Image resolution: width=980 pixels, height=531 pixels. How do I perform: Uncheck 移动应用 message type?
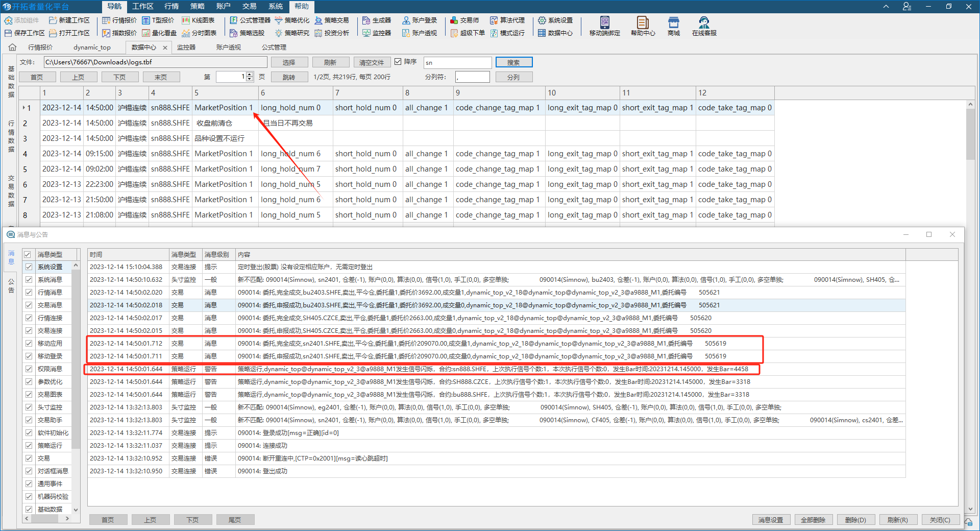pyautogui.click(x=29, y=343)
